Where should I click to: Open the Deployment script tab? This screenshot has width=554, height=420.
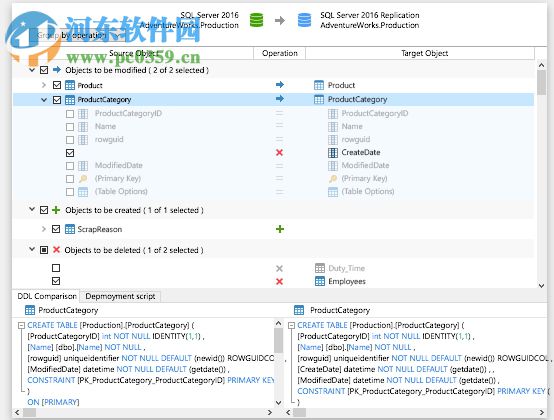point(120,296)
